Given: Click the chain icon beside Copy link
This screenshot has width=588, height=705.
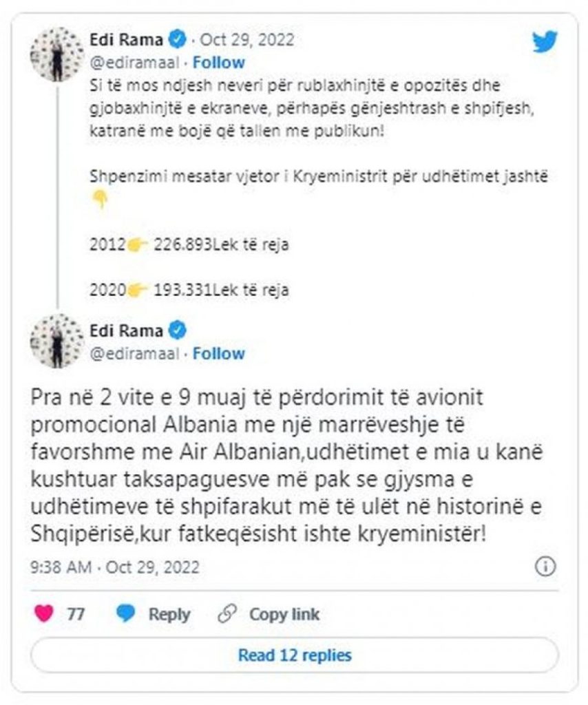Looking at the screenshot, I should [x=227, y=614].
